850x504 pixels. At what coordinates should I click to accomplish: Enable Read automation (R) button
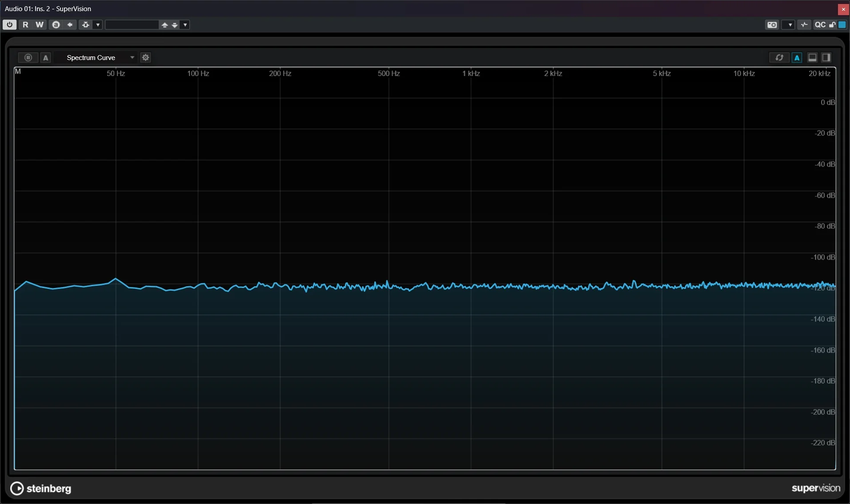tap(25, 25)
